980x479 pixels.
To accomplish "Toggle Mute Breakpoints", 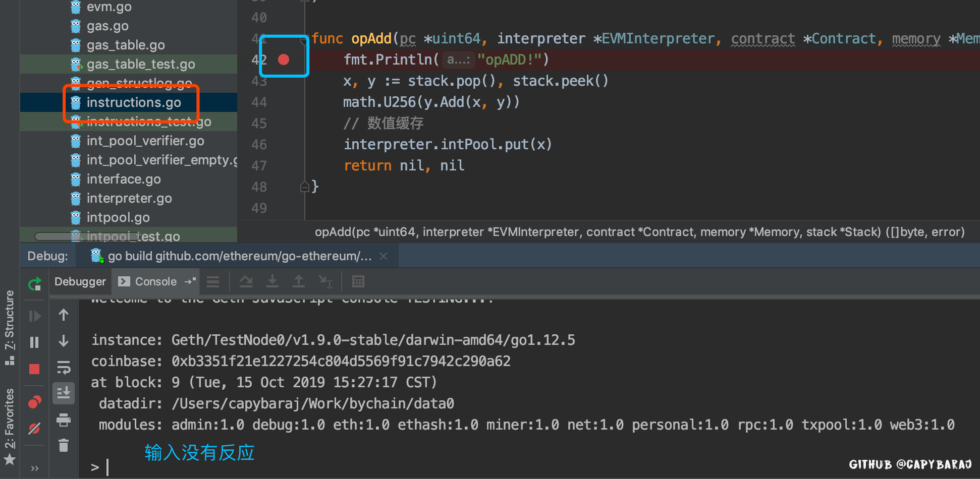I will [34, 429].
